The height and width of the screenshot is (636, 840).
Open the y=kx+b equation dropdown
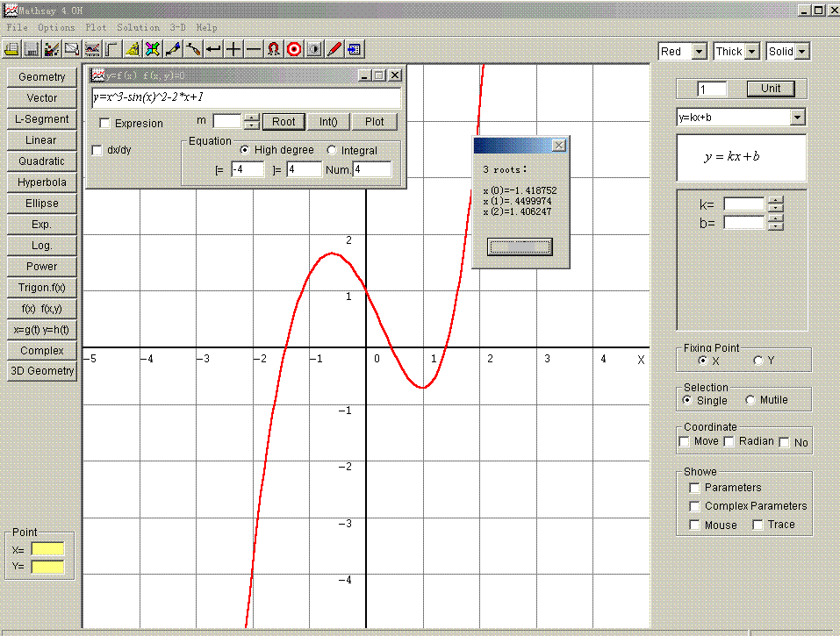coord(797,118)
